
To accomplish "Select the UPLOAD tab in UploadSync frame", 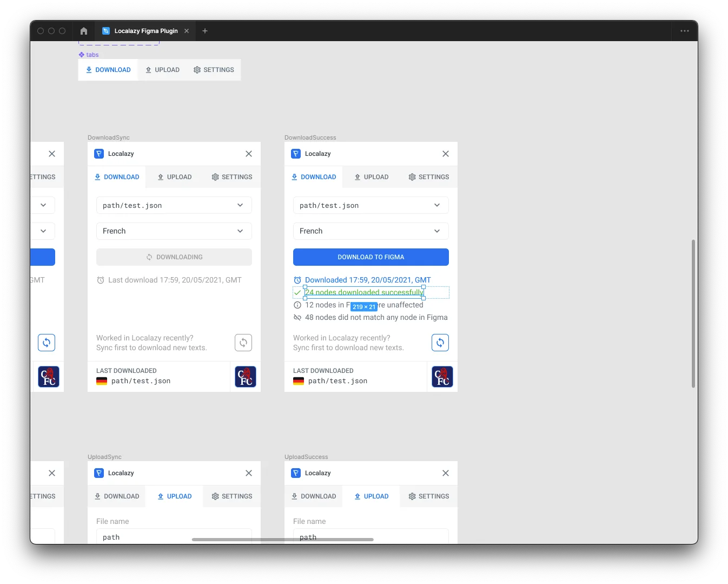I will 175,496.
